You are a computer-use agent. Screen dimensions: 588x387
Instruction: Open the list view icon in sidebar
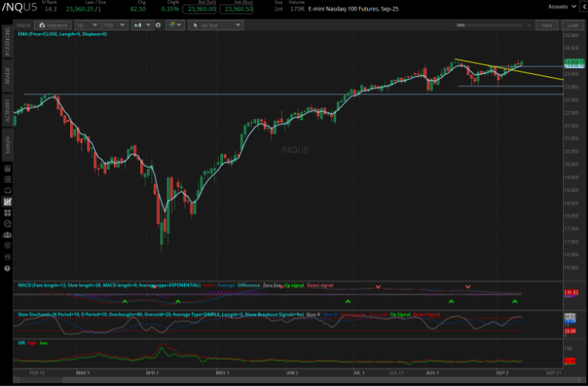[7, 180]
